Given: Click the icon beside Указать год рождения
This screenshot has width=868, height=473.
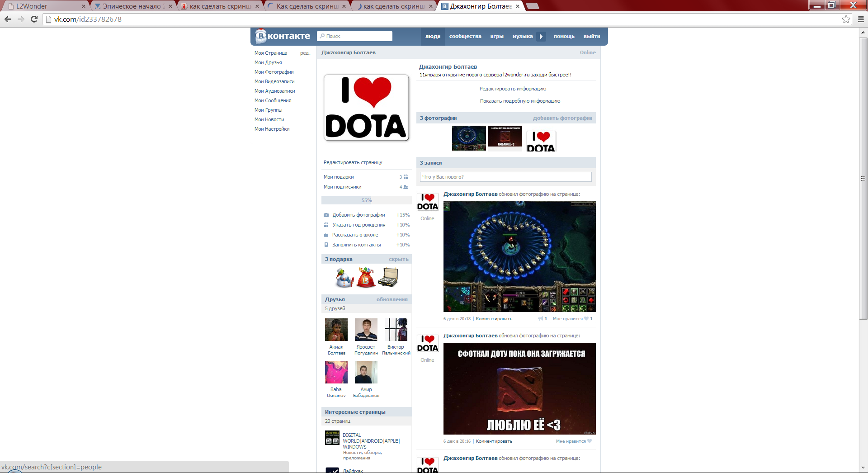Looking at the screenshot, I should point(326,225).
